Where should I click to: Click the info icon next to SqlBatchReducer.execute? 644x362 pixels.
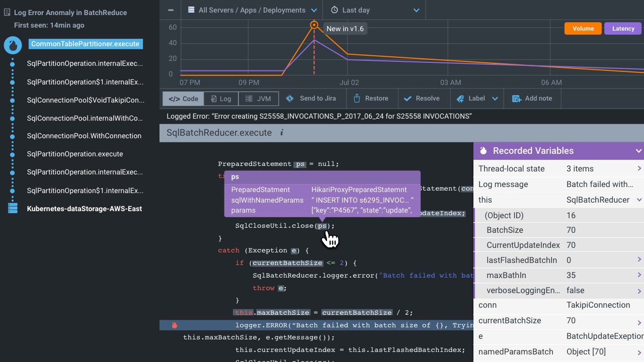tap(282, 133)
